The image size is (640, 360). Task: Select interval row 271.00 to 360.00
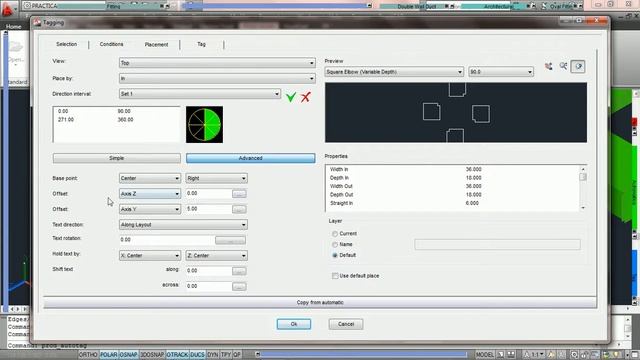pyautogui.click(x=116, y=120)
